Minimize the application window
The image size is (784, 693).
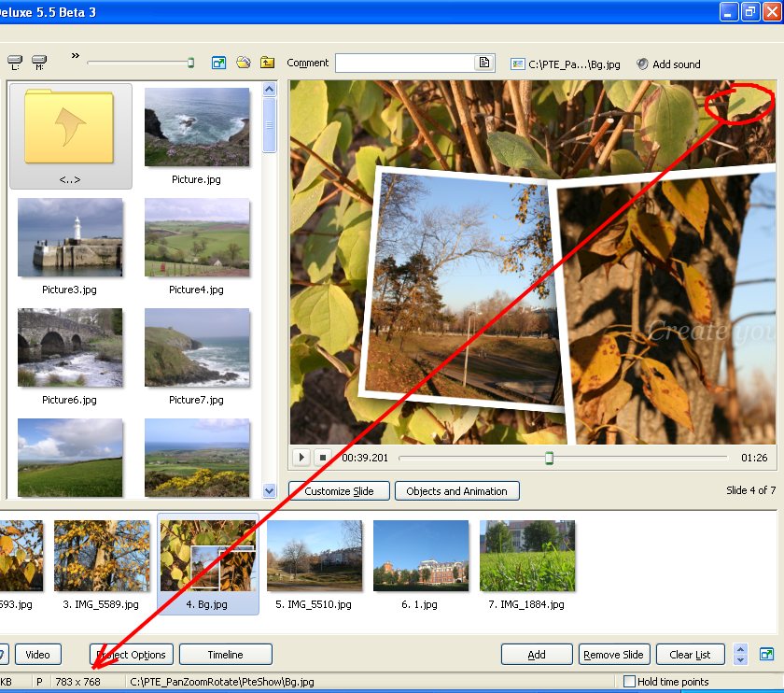pyautogui.click(x=729, y=11)
